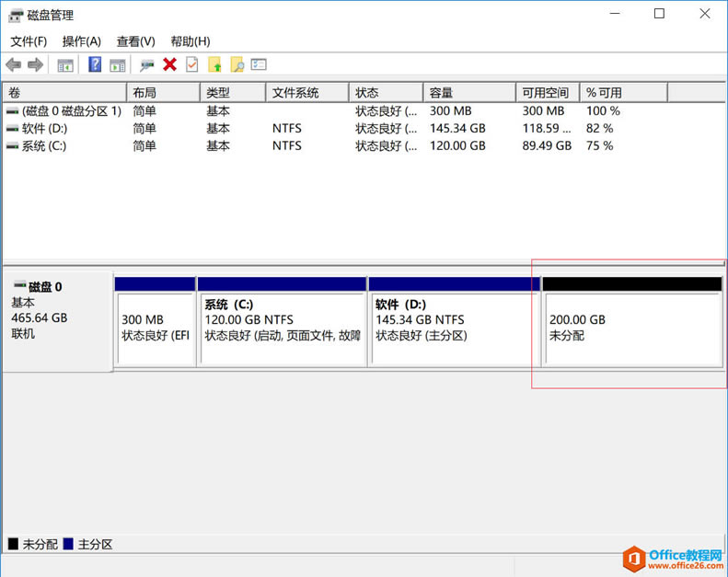Click the black 未分配 legend swatch
728x577 pixels.
[14, 544]
